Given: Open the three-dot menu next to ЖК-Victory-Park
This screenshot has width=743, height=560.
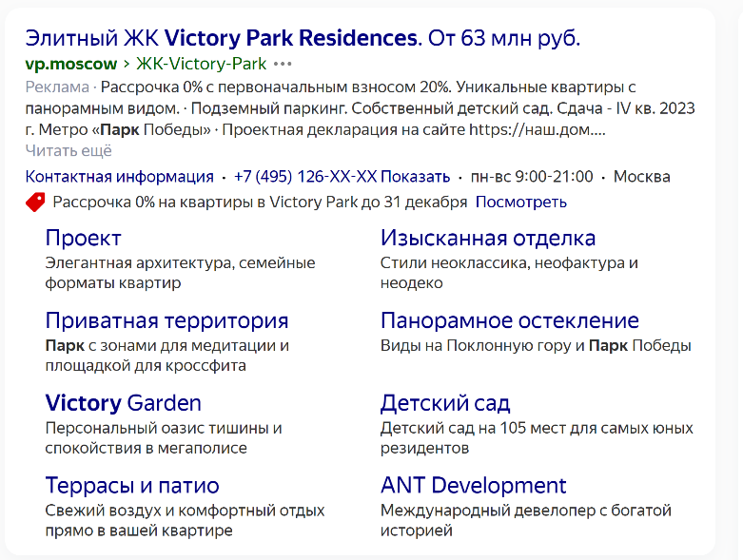Looking at the screenshot, I should (x=283, y=64).
